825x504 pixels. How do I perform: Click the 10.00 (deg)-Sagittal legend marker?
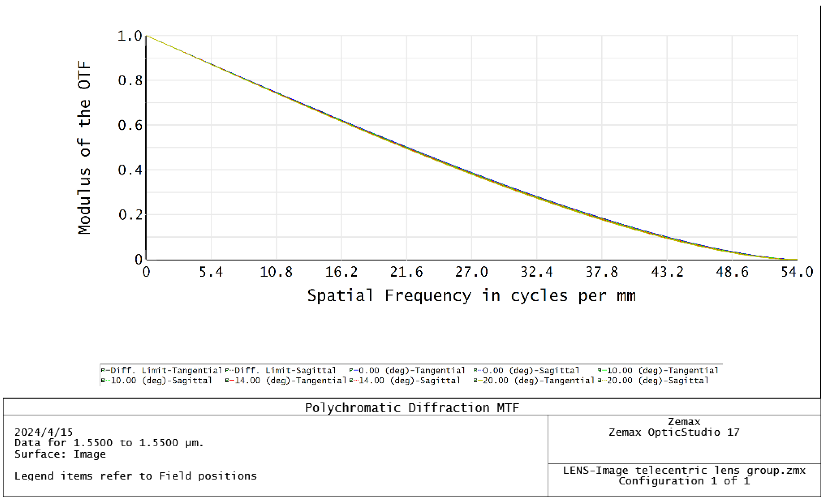tap(104, 381)
